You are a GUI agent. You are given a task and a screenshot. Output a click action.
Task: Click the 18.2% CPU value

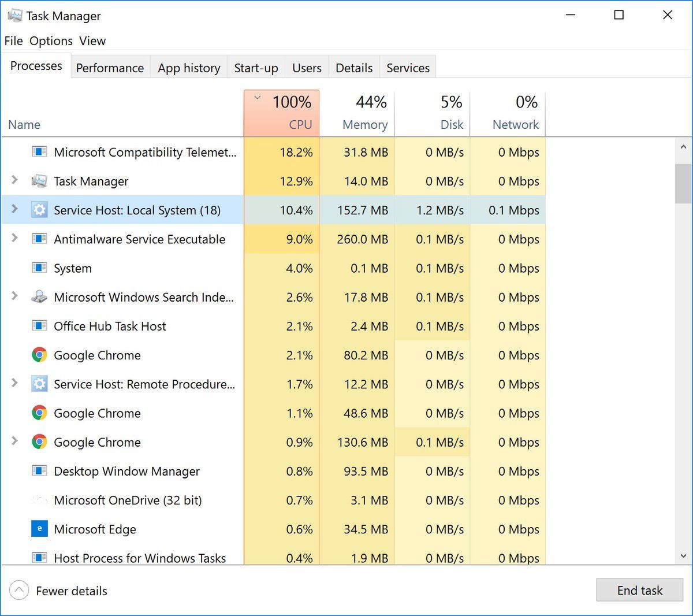[296, 152]
